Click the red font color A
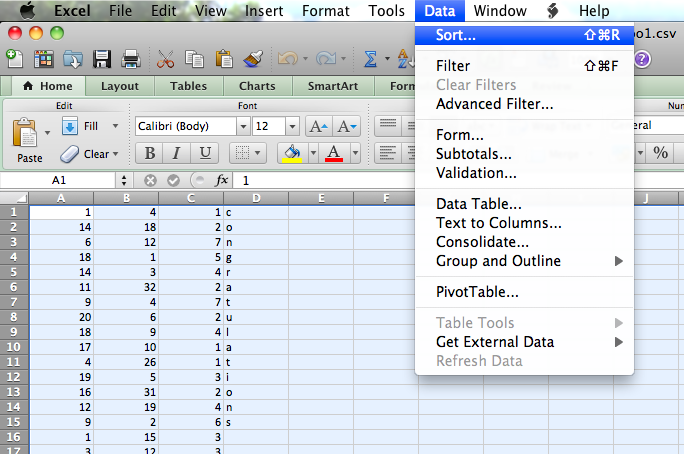684x454 pixels. pos(334,153)
